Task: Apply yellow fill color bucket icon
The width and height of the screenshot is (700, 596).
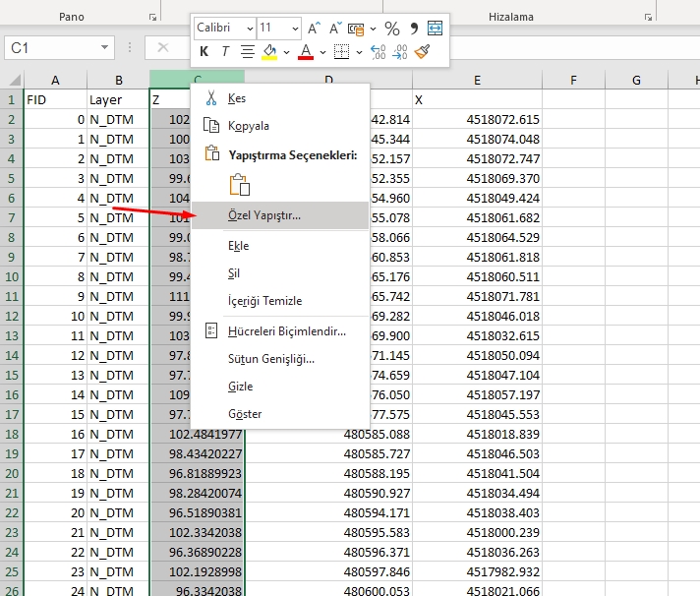Action: 269,52
